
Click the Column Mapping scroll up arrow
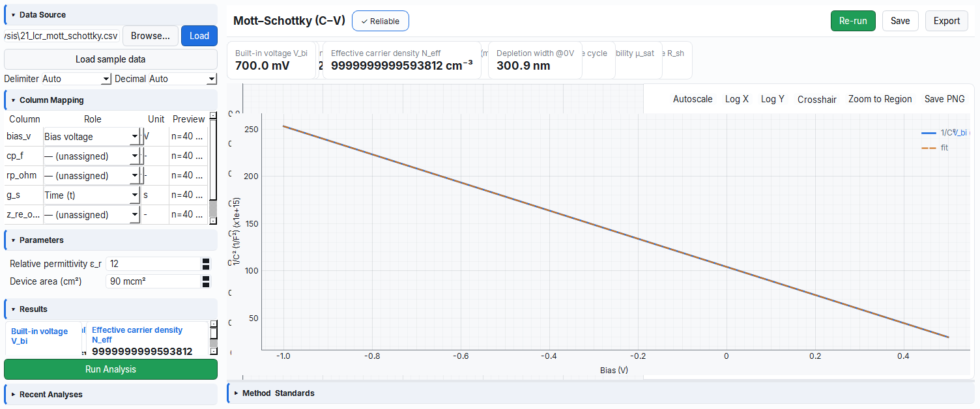(x=213, y=115)
